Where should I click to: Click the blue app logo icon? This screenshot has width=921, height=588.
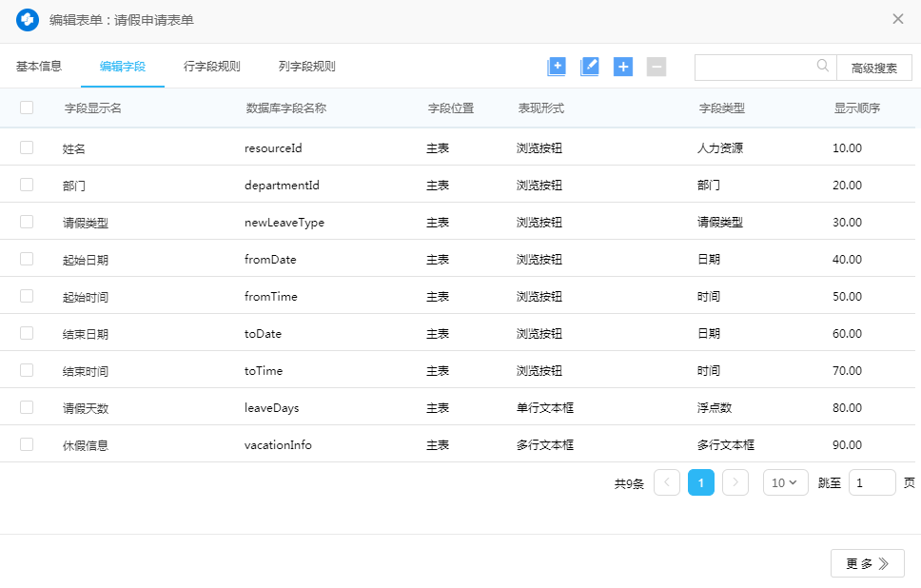[28, 19]
